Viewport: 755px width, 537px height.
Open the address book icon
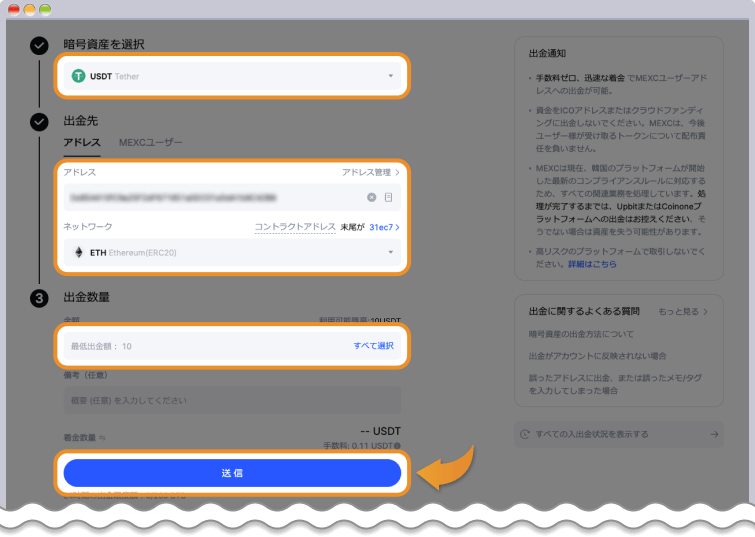pos(389,197)
